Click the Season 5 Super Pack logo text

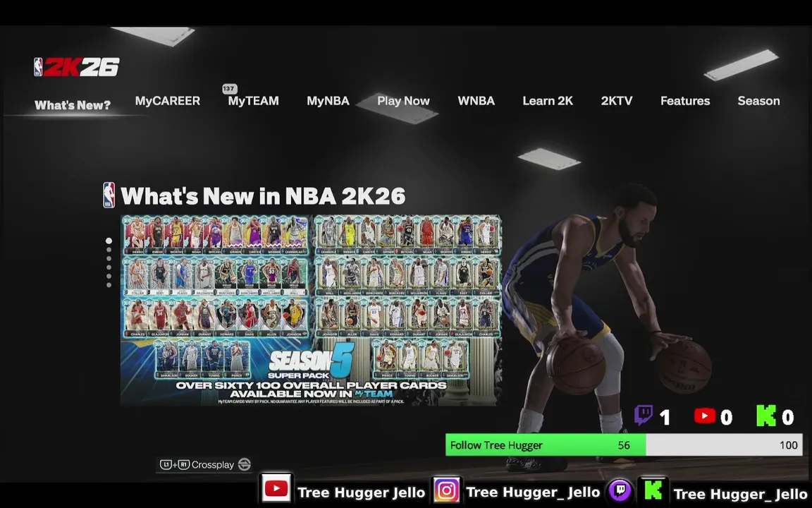[311, 361]
